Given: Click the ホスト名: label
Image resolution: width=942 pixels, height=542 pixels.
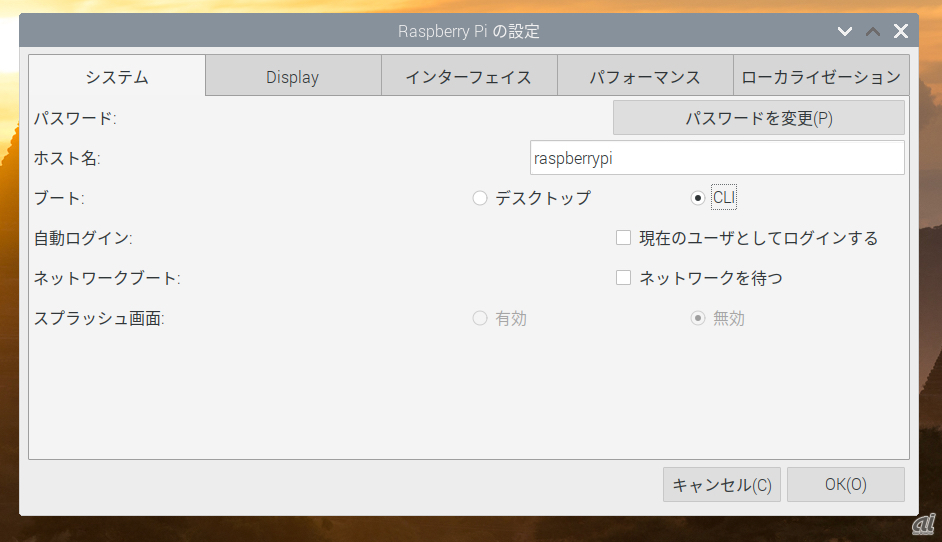Looking at the screenshot, I should pos(67,158).
